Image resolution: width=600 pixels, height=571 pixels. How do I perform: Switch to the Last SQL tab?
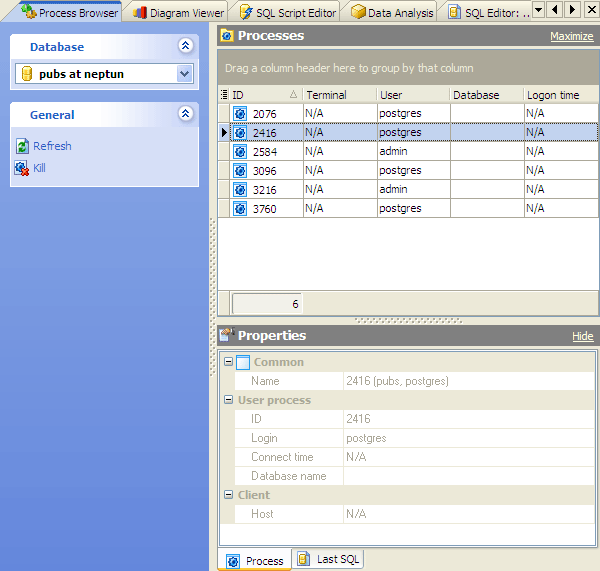329,560
